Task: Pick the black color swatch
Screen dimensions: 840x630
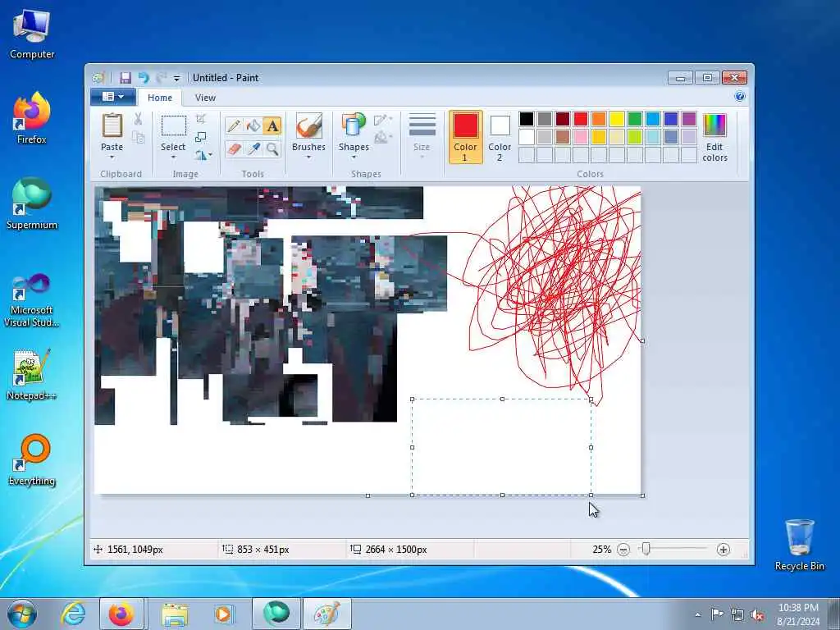Action: (x=527, y=119)
